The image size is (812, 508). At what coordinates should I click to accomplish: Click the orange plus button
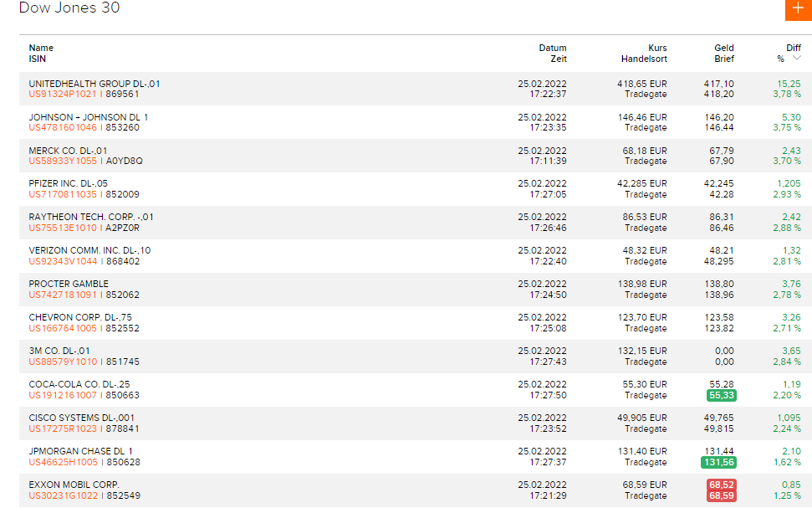coord(797,8)
